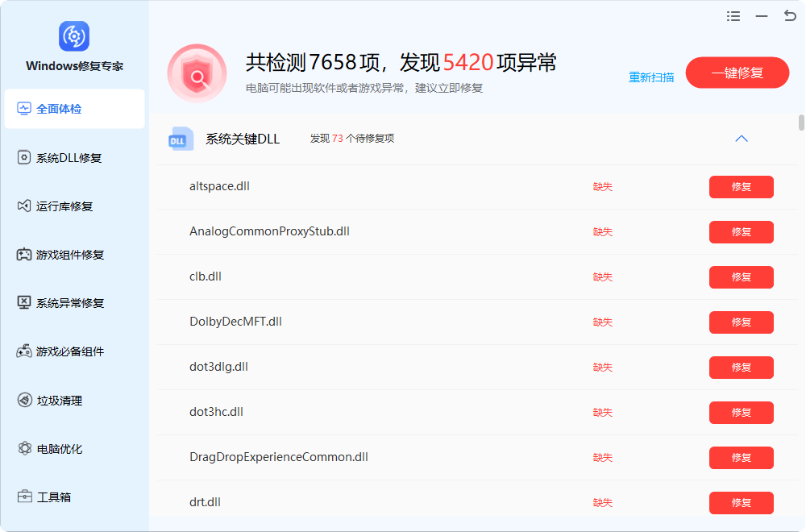Click the Windows修复专家 app logo
The height and width of the screenshot is (532, 806).
(74, 36)
